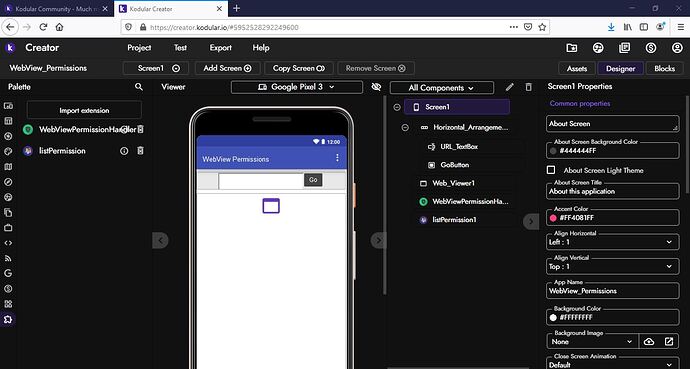Viewport: 690px width, 369px height.
Task: Switch to the Assets view
Action: click(577, 69)
